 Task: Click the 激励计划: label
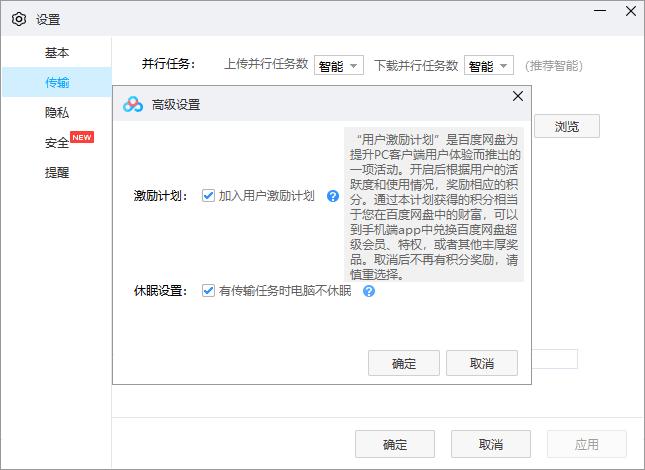[160, 196]
